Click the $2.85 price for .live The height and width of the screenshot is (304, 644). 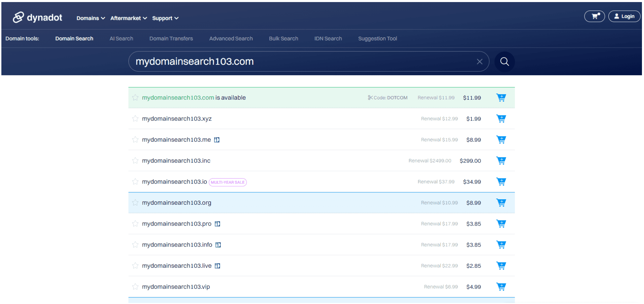pyautogui.click(x=473, y=266)
